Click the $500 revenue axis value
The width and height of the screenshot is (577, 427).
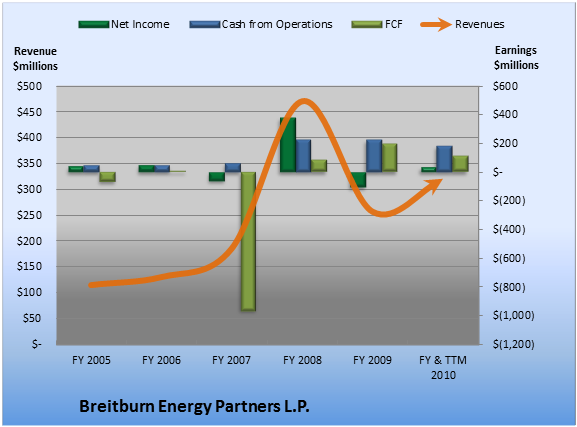pyautogui.click(x=29, y=86)
